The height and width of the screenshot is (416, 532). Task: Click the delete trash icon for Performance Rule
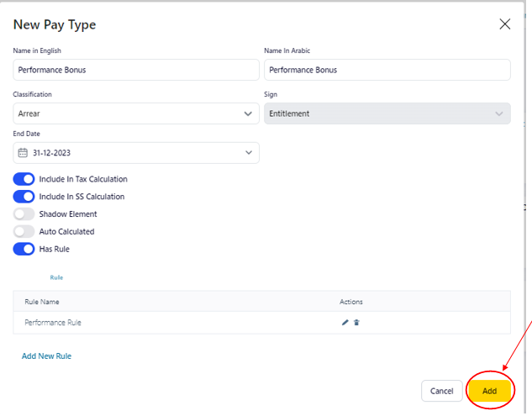pyautogui.click(x=356, y=323)
